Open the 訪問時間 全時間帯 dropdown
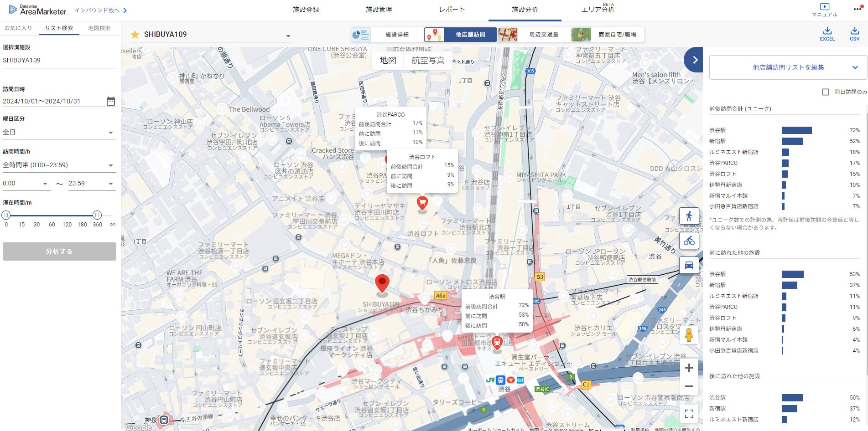This screenshot has height=431, width=868. tap(59, 165)
